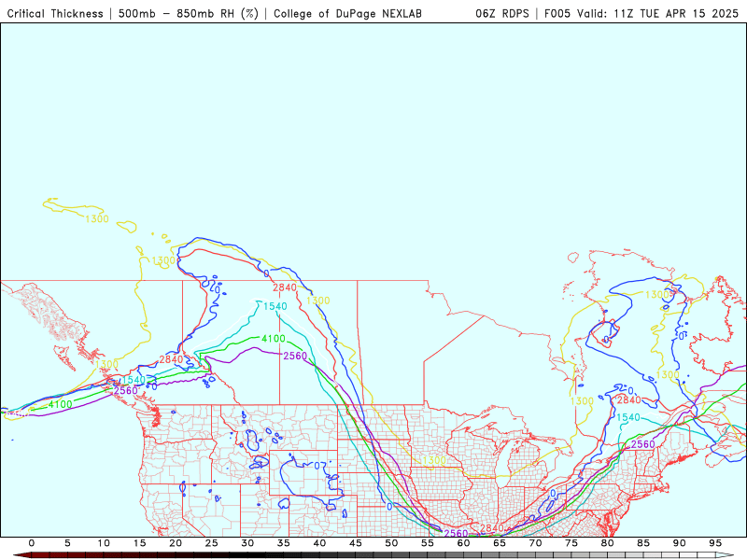Click the "5" value on the colorbar scale
This screenshot has height=560, width=747.
pyautogui.click(x=67, y=543)
